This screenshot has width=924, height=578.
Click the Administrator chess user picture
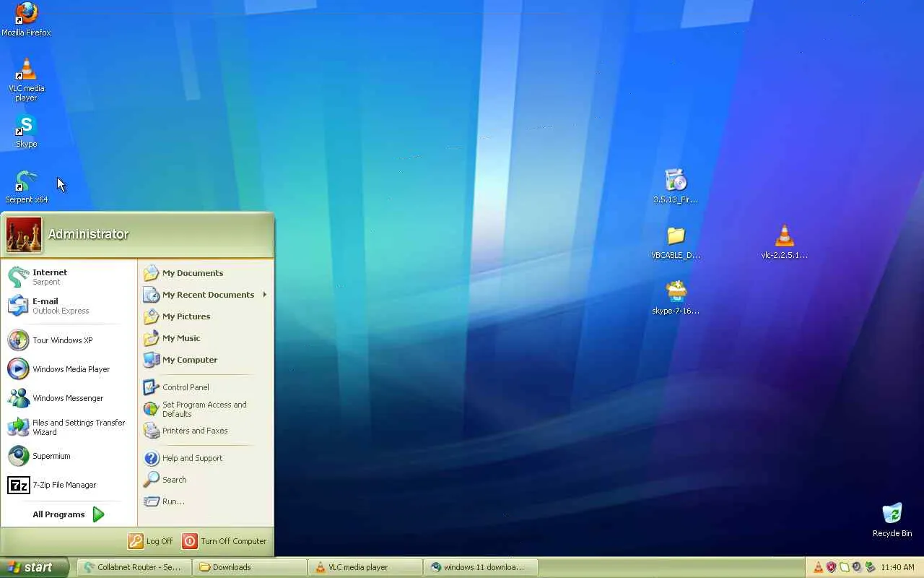24,235
